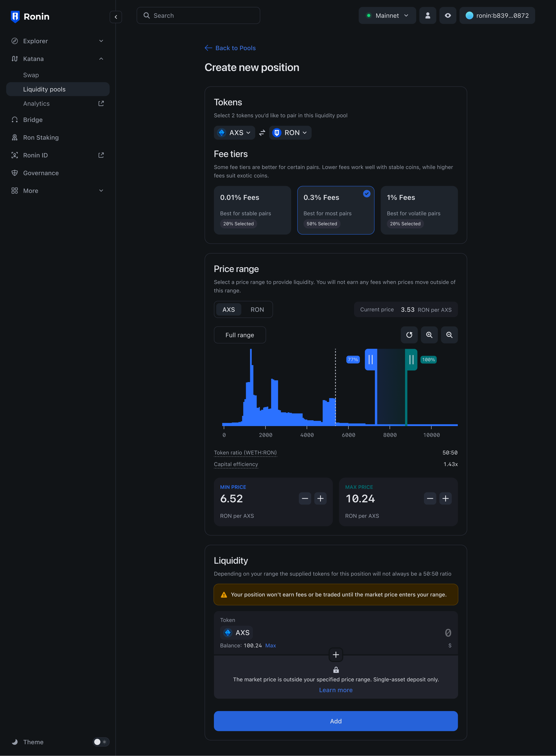Click the blue min price range handle
The width and height of the screenshot is (556, 756).
click(371, 360)
